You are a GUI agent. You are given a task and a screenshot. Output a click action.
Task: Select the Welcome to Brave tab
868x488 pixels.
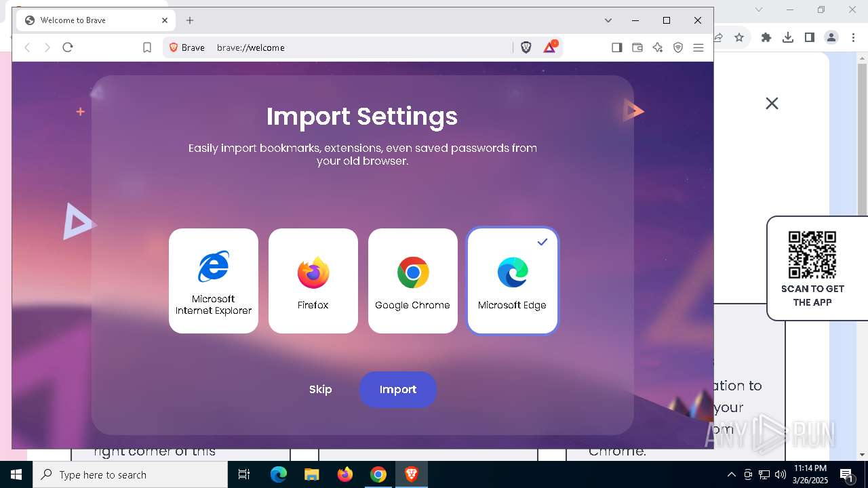tap(96, 20)
